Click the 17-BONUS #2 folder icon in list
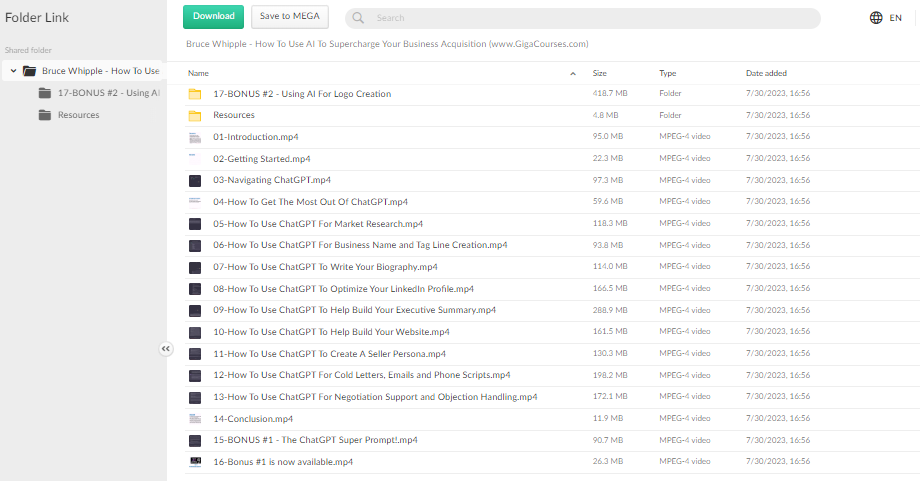The width and height of the screenshot is (920, 481). coord(195,94)
